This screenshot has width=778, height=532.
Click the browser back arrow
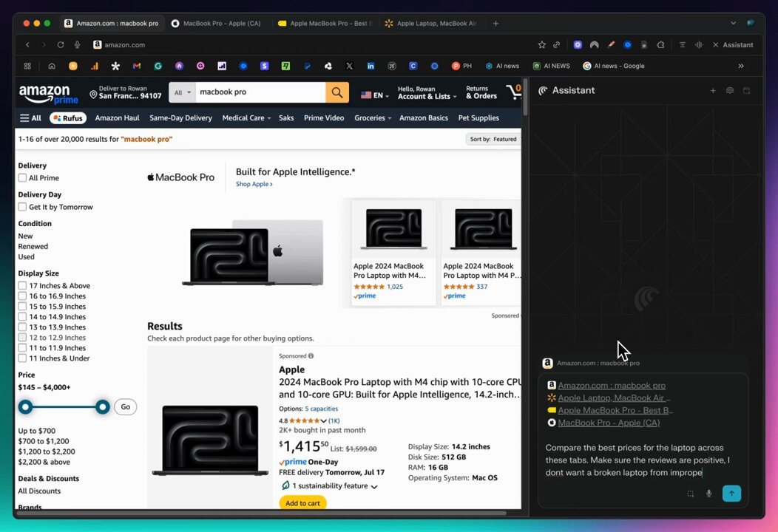pos(28,44)
